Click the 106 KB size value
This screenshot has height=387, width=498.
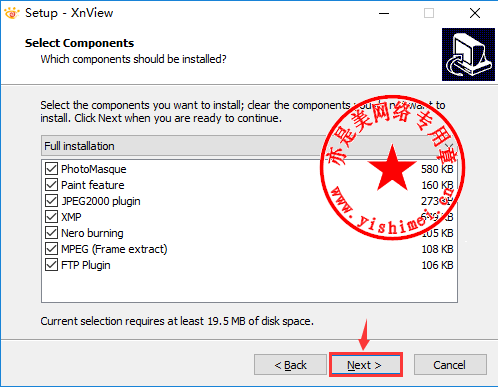437,265
